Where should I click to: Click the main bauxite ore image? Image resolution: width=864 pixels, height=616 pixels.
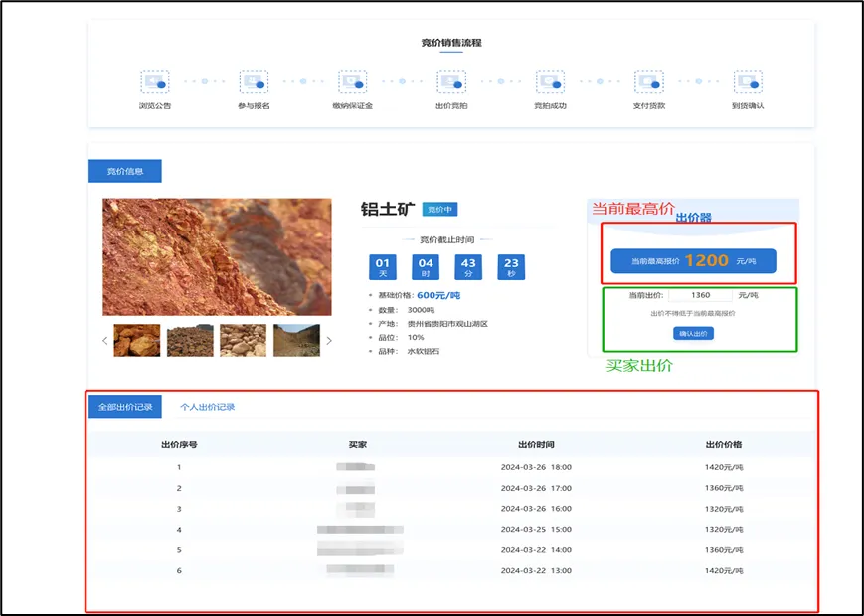click(217, 257)
